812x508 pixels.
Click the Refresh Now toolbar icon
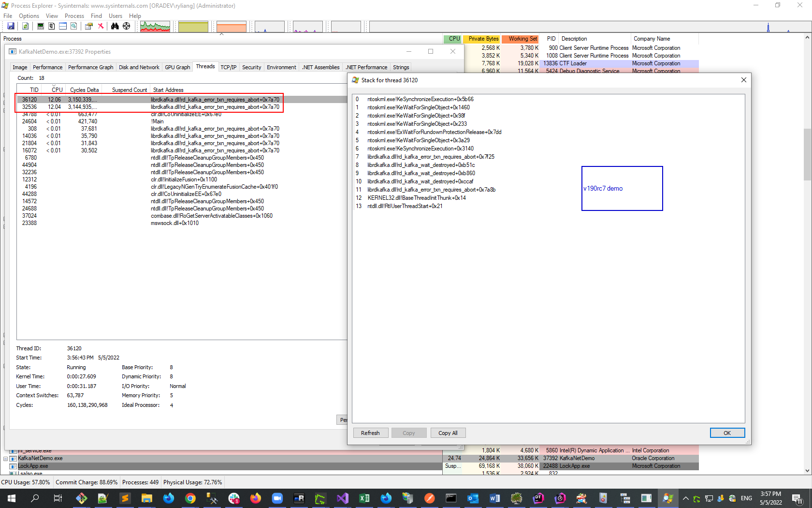pos(25,26)
